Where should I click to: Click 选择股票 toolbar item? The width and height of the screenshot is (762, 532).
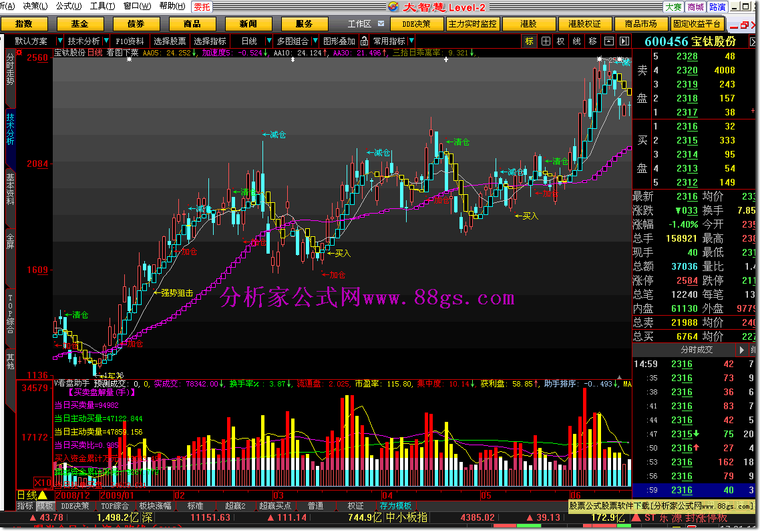170,41
